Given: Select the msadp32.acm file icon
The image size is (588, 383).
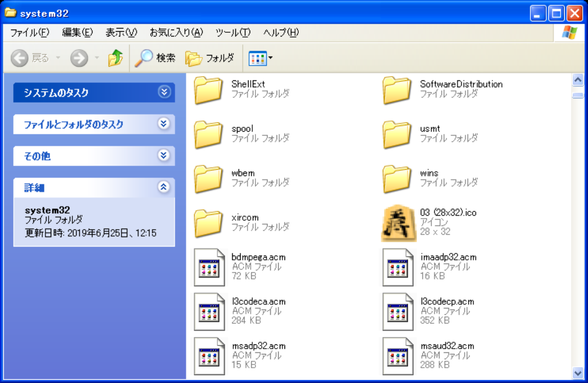Looking at the screenshot, I should pyautogui.click(x=209, y=357).
